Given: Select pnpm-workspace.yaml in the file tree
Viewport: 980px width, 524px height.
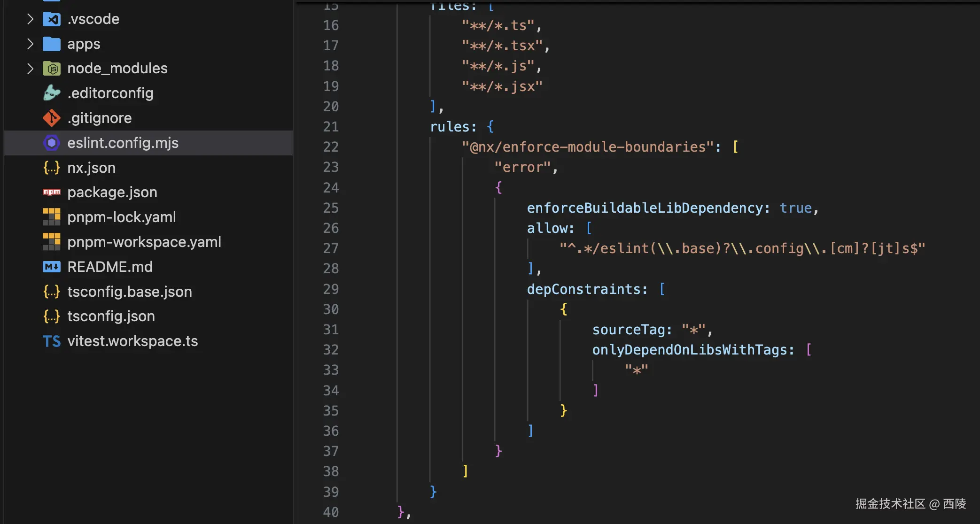Looking at the screenshot, I should click(x=144, y=242).
